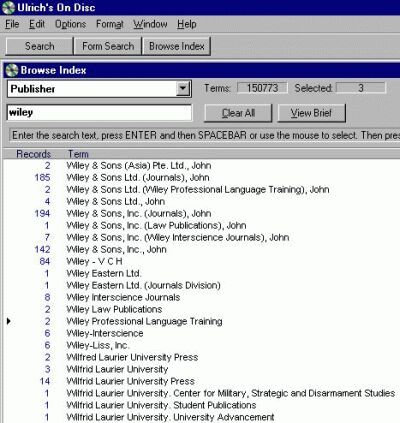The width and height of the screenshot is (400, 423).
Task: Click the Browse Index window disc icon
Action: [x=12, y=70]
